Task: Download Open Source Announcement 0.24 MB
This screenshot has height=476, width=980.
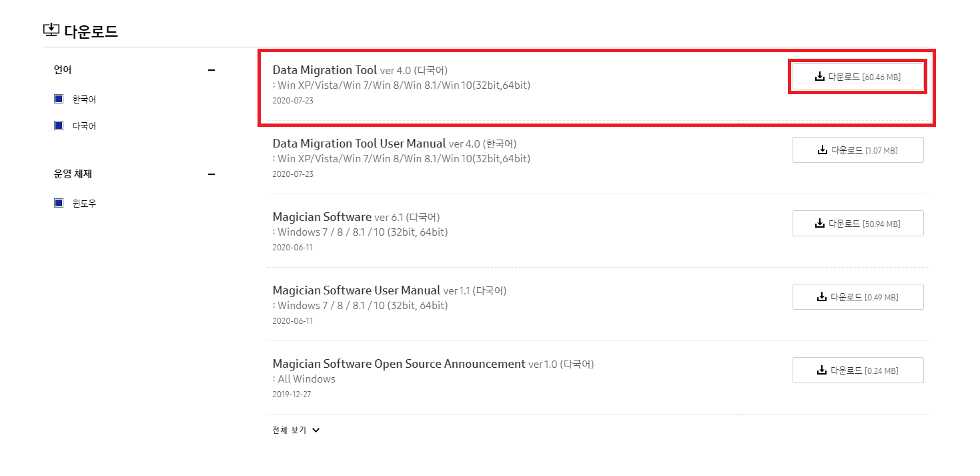Action: tap(858, 371)
